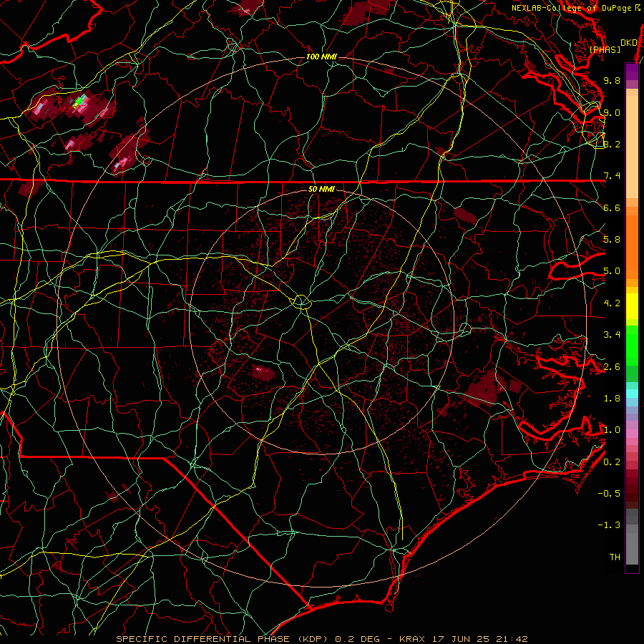Click the -0.5 value on the color scale
Image resolution: width=644 pixels, height=644 pixels.
point(609,494)
